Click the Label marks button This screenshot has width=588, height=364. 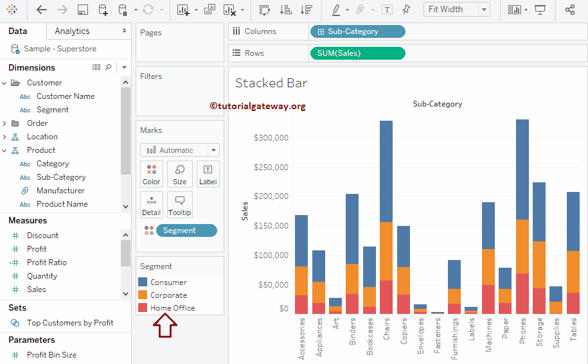click(x=208, y=174)
